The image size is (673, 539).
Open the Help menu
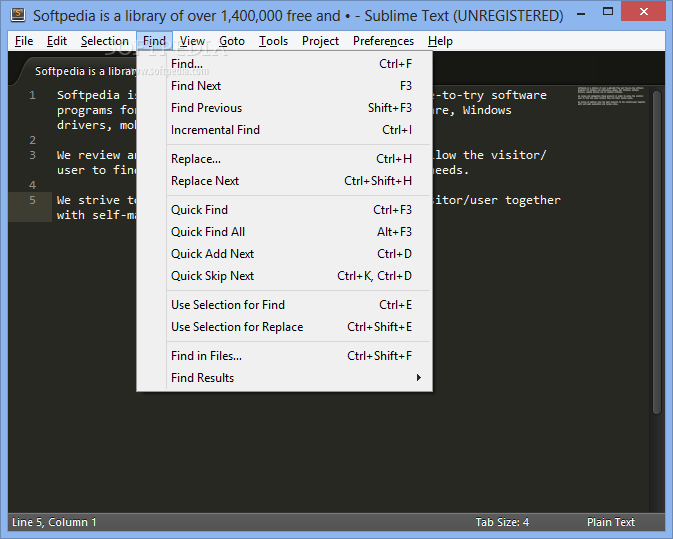(440, 41)
